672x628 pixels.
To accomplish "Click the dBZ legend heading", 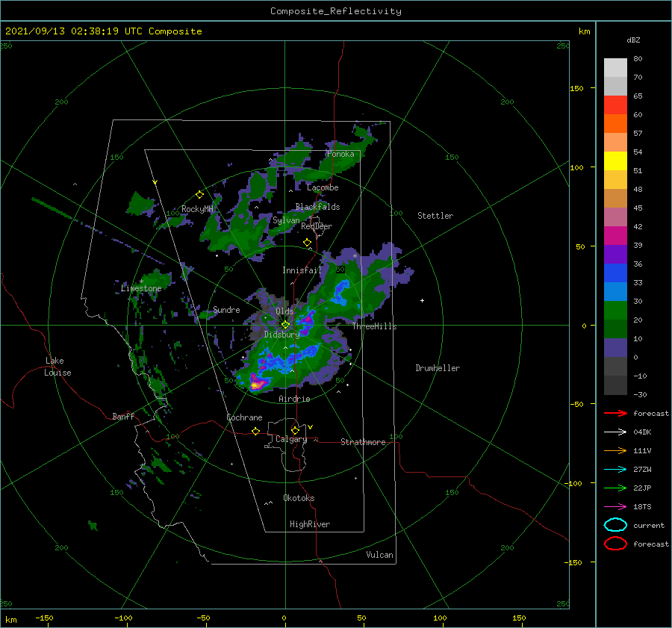I will 633,40.
